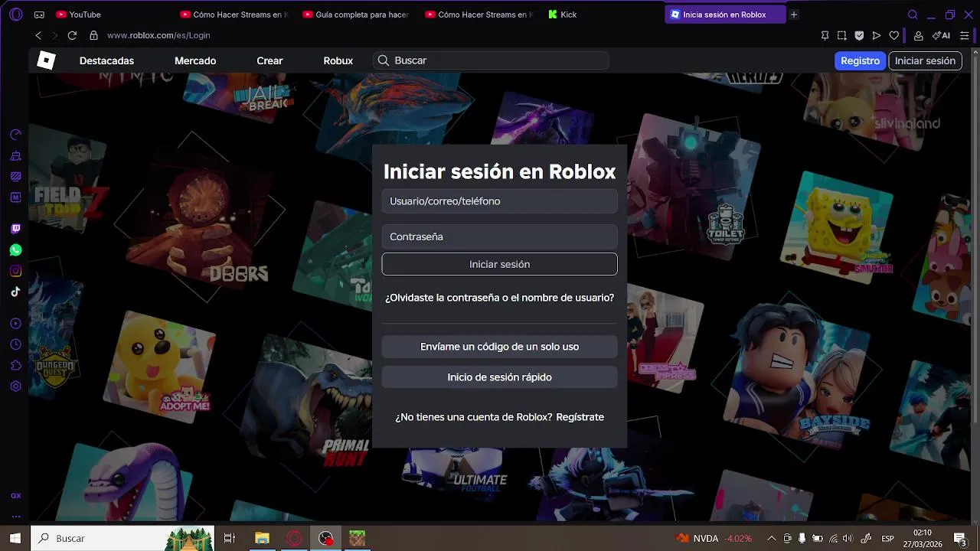This screenshot has height=551, width=980.
Task: Click the Buscar search field on Roblox
Action: [x=491, y=60]
